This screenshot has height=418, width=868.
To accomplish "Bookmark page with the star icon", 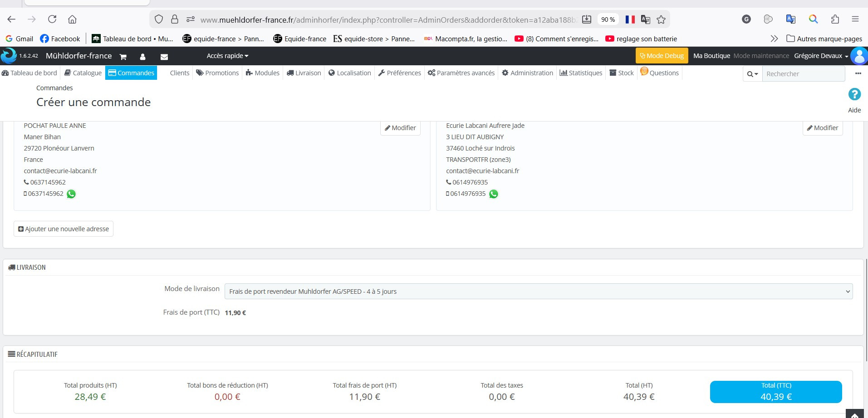I will [661, 19].
